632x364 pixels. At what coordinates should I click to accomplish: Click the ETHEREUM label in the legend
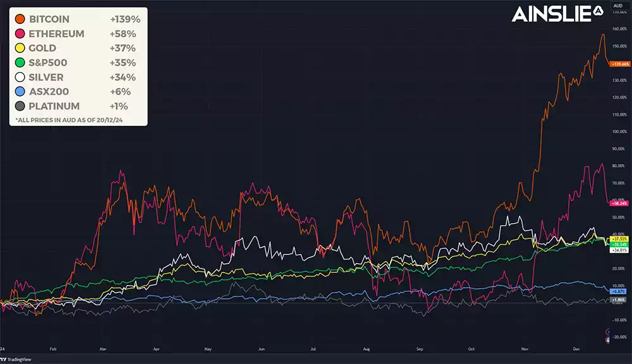[56, 34]
